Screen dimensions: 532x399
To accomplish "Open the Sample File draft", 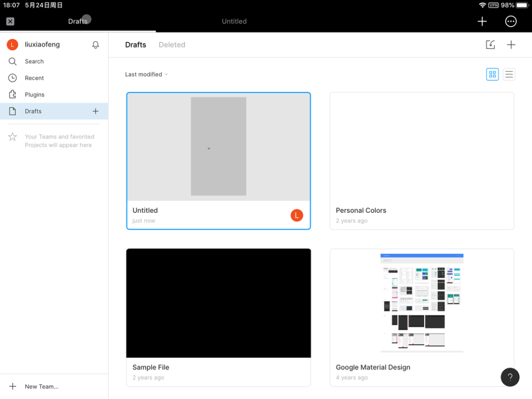I will pos(218,303).
